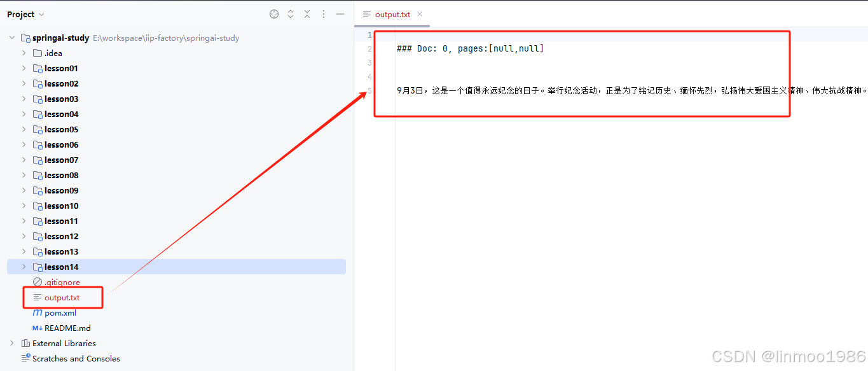The image size is (868, 371).
Task: Open the Project view dropdown
Action: [25, 13]
